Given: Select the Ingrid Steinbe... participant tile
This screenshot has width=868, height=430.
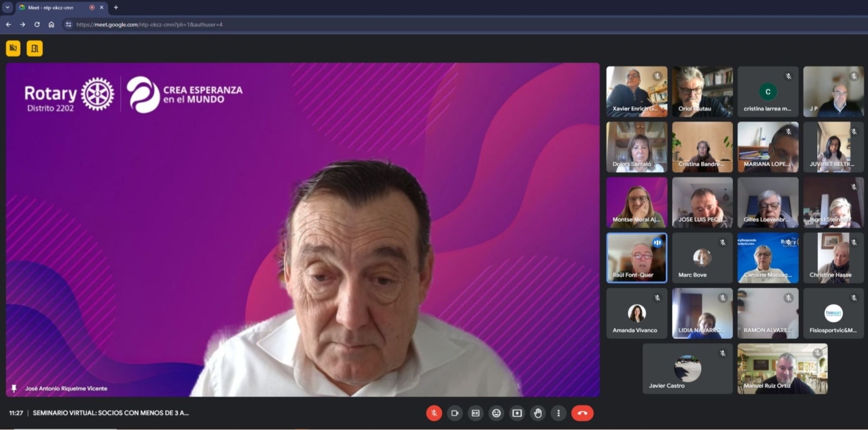Looking at the screenshot, I should pos(833,203).
